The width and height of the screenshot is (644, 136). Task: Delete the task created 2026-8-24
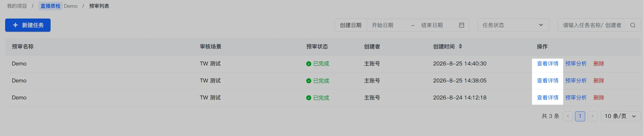[x=599, y=98]
